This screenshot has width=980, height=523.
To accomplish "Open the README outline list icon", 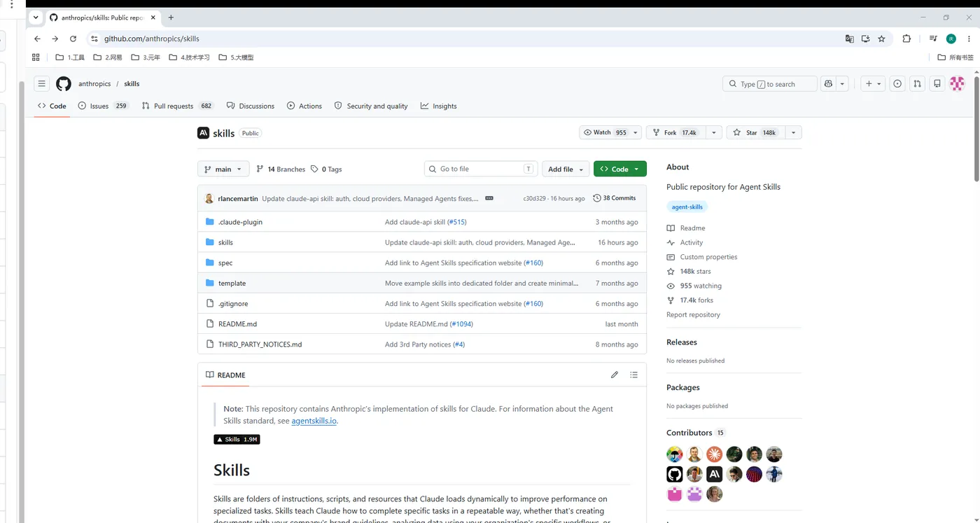I will 634,375.
